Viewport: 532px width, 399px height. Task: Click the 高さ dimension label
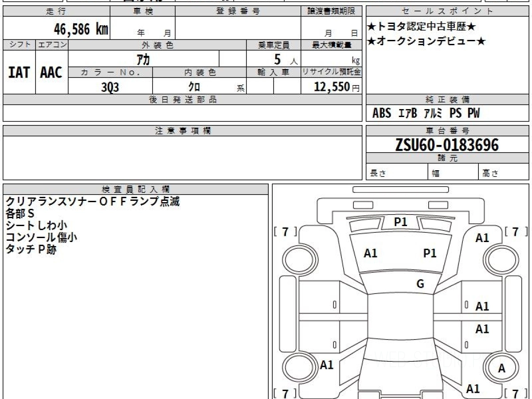[491, 173]
